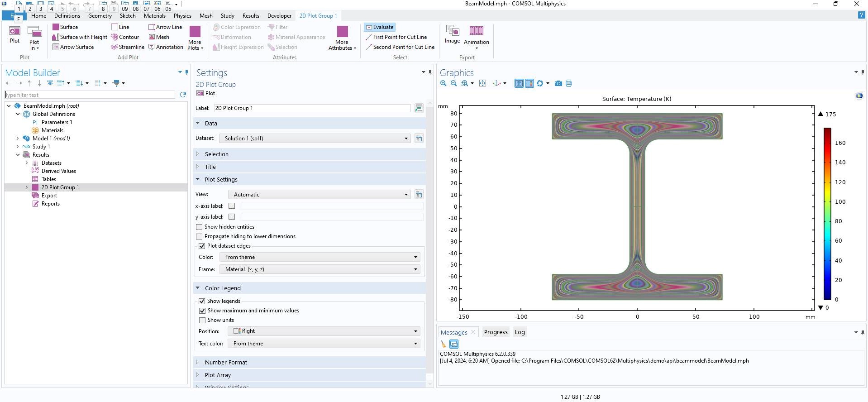The width and height of the screenshot is (868, 402).
Task: Click the temperature color legend bar
Action: coord(827,214)
